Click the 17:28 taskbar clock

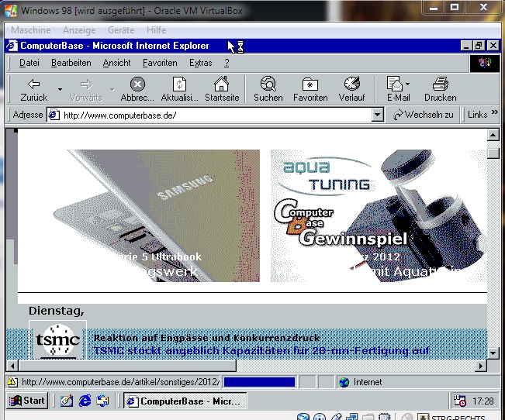pos(483,401)
